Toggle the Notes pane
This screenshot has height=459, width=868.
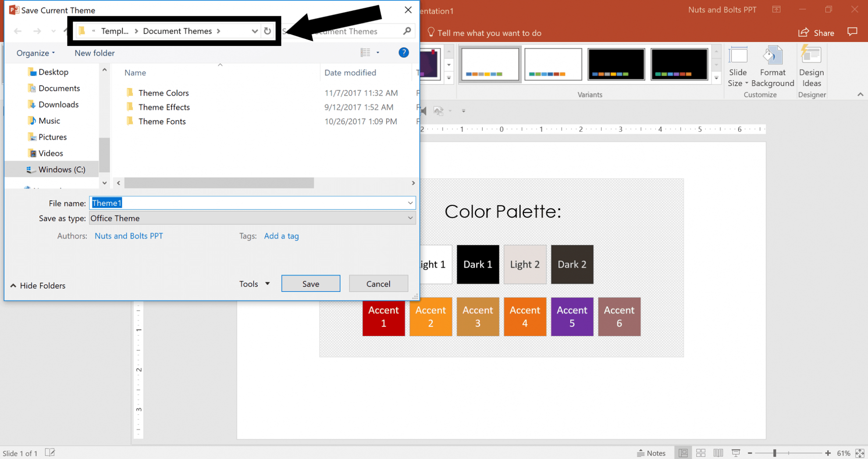pyautogui.click(x=652, y=453)
